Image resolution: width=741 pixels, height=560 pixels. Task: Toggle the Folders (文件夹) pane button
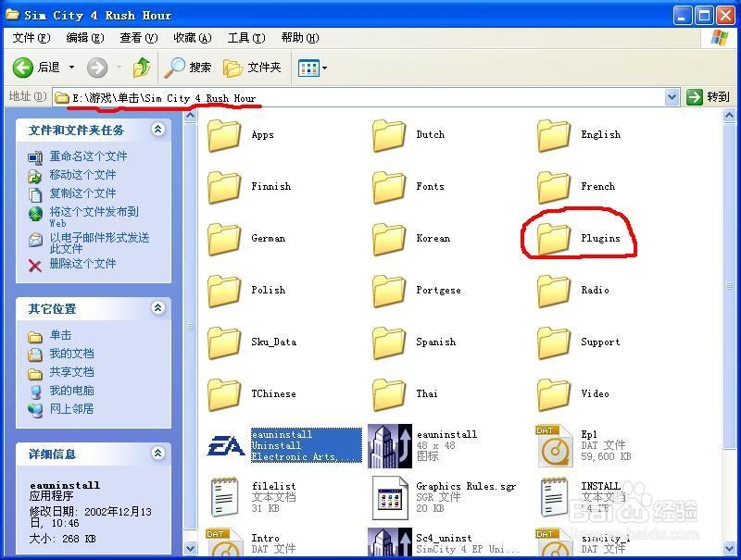252,68
